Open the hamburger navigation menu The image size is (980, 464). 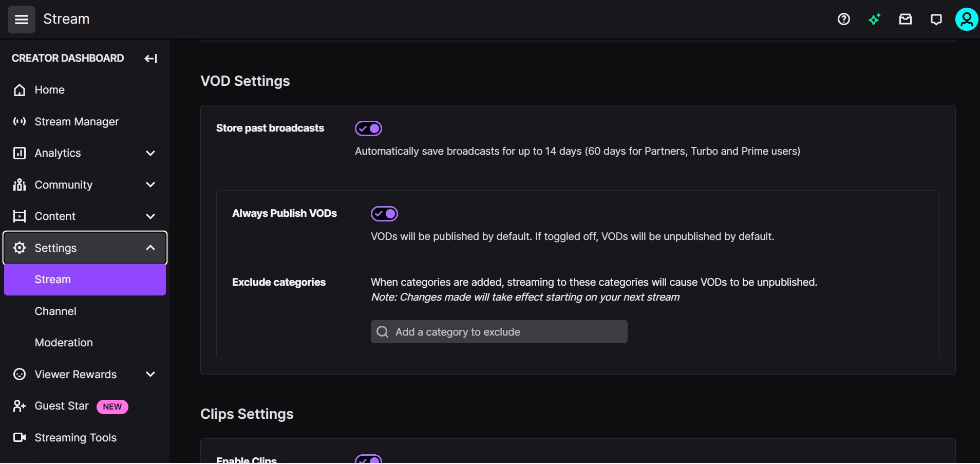(21, 20)
